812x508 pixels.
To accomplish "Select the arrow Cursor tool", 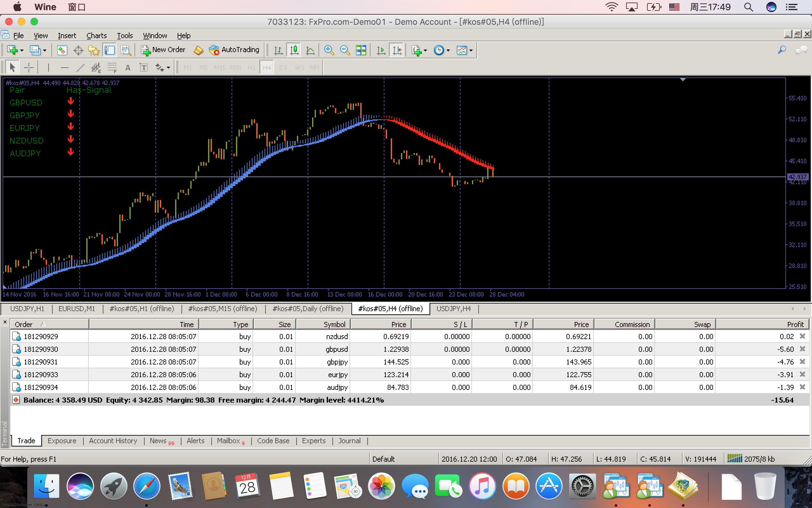I will click(12, 68).
